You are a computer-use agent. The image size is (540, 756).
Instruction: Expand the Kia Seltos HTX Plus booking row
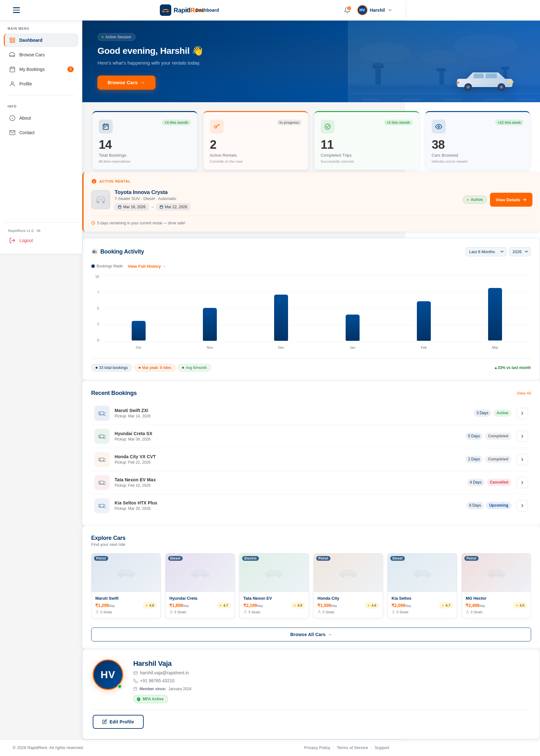[522, 505]
